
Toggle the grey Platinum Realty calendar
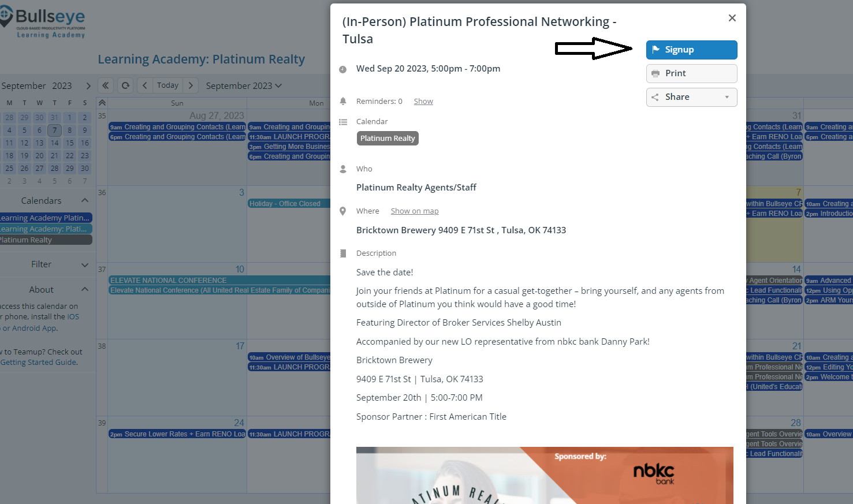pos(45,240)
